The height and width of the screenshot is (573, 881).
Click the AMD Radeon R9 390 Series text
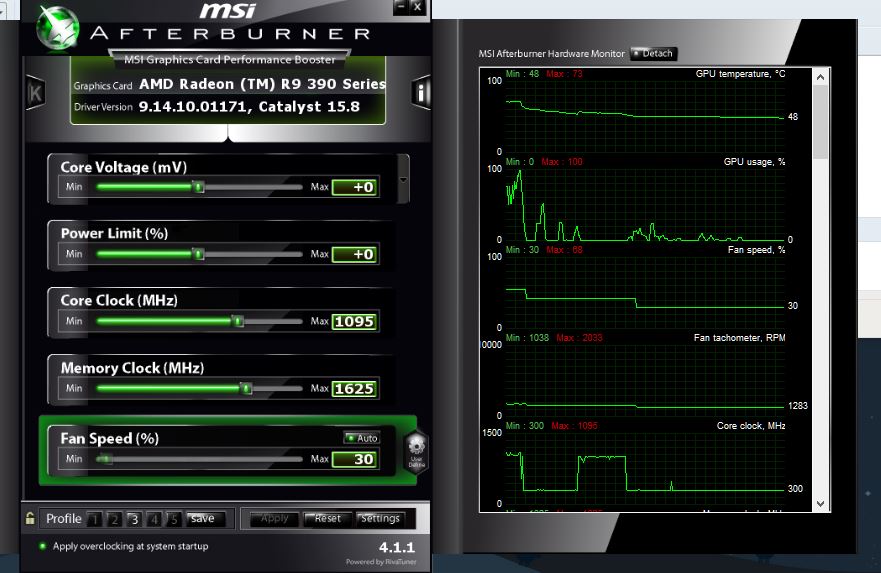coord(262,84)
